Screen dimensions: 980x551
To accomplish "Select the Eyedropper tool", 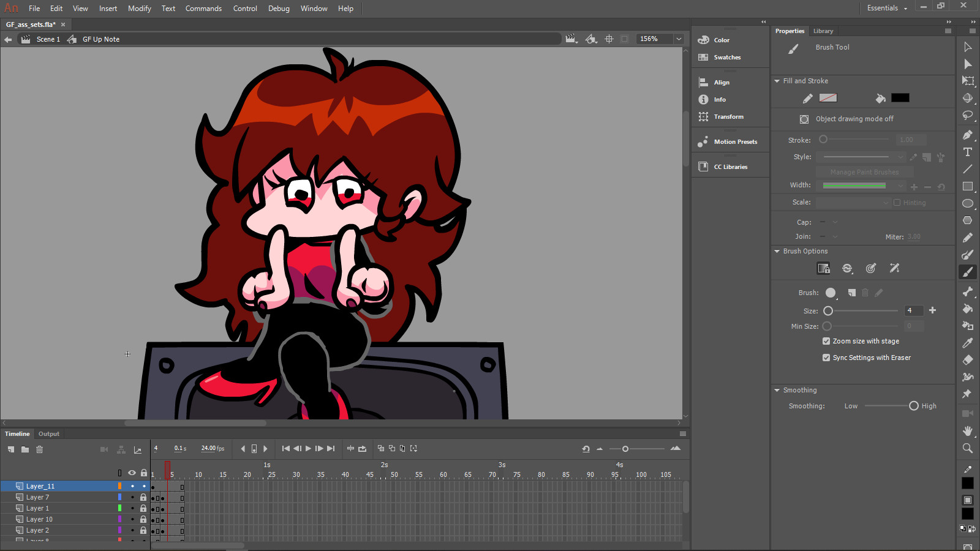I will pos(968,343).
